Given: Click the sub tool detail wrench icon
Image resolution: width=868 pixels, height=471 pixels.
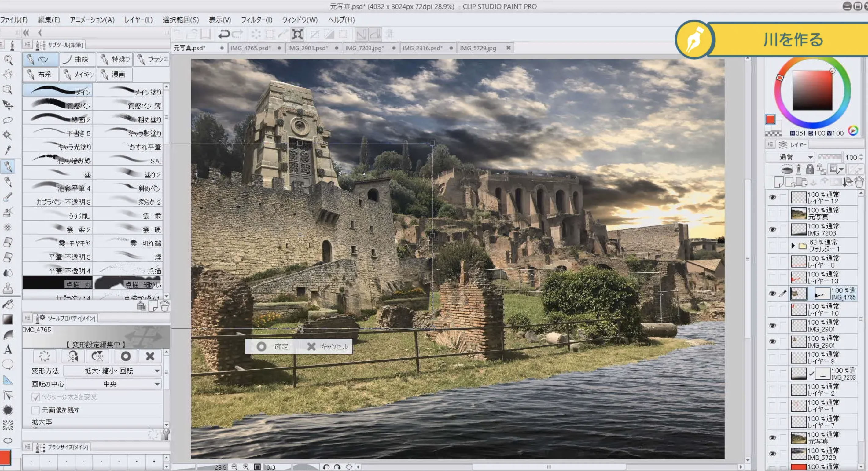Looking at the screenshot, I should pyautogui.click(x=166, y=434).
